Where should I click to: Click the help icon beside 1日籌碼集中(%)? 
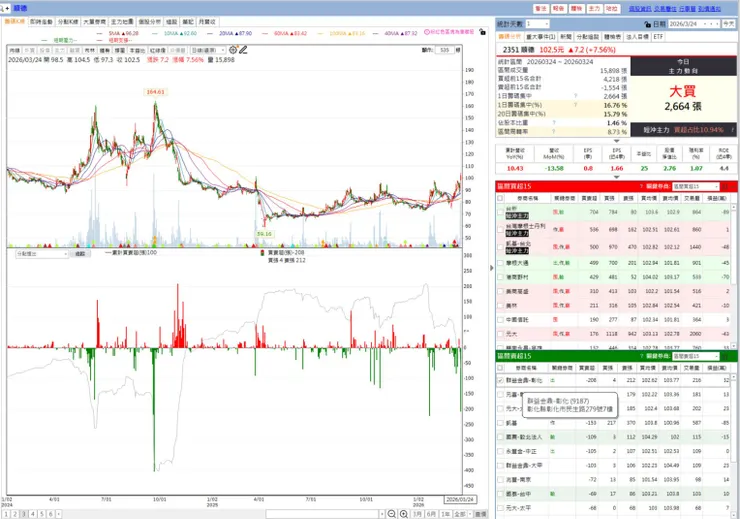(x=575, y=105)
